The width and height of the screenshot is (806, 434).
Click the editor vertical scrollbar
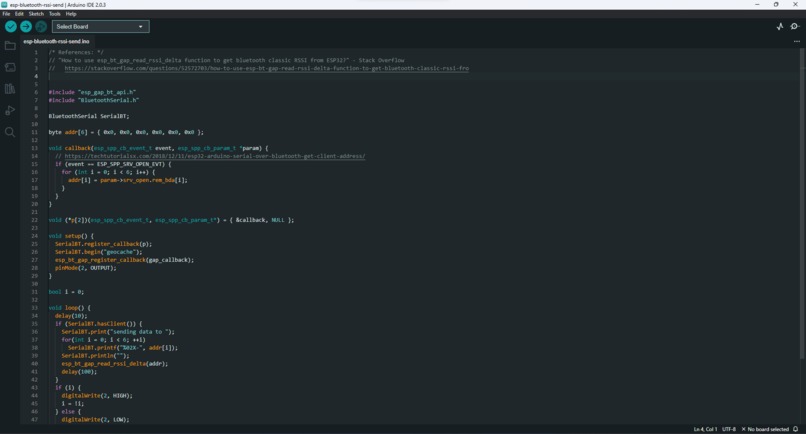point(802,204)
